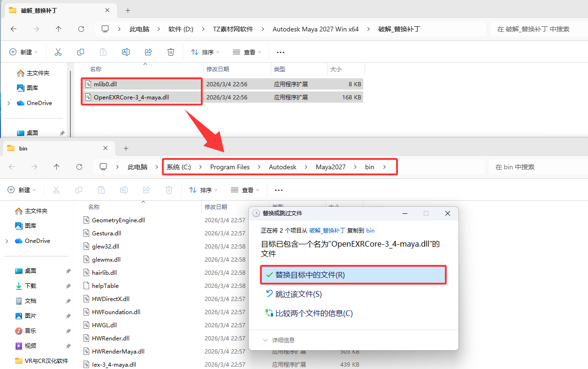Expand 详细信息 in replace dialog

(279, 340)
